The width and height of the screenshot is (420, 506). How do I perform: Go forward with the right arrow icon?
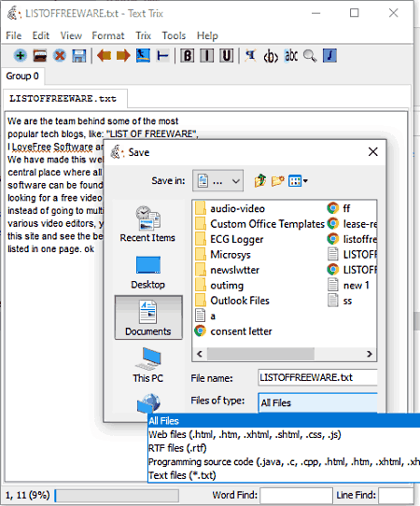tap(123, 56)
